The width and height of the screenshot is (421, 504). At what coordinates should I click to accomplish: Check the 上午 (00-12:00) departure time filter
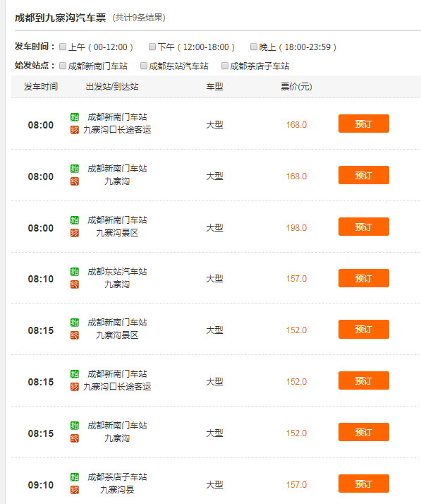[63, 47]
